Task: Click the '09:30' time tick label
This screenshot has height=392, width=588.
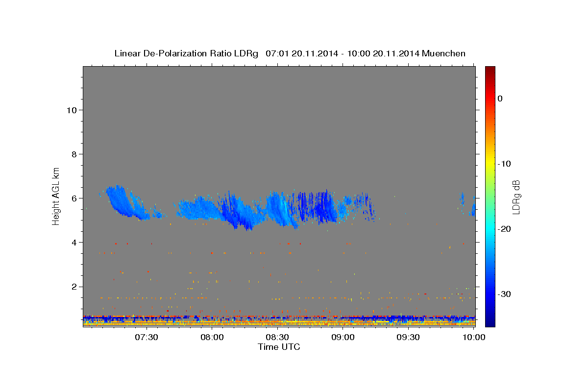Action: 408,338
